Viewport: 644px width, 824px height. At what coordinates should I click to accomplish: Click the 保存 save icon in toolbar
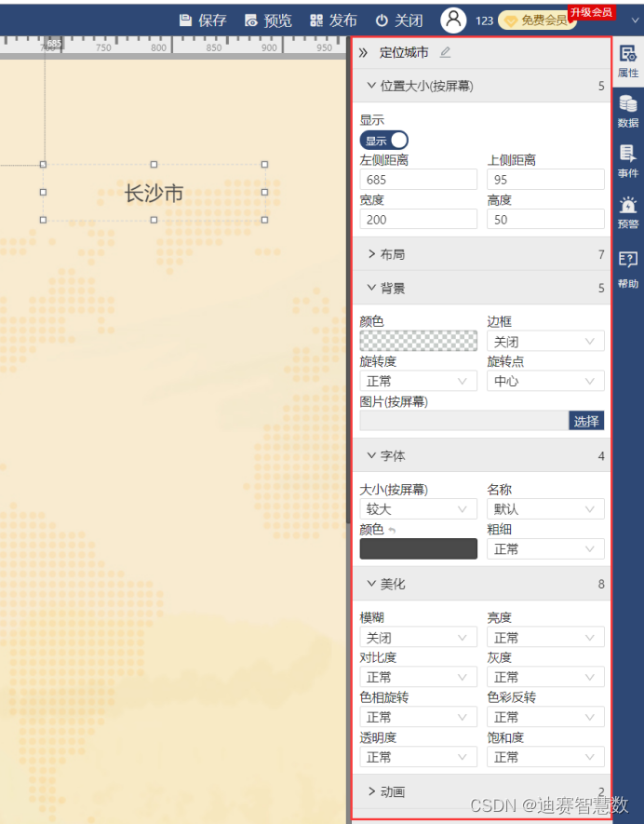point(185,20)
